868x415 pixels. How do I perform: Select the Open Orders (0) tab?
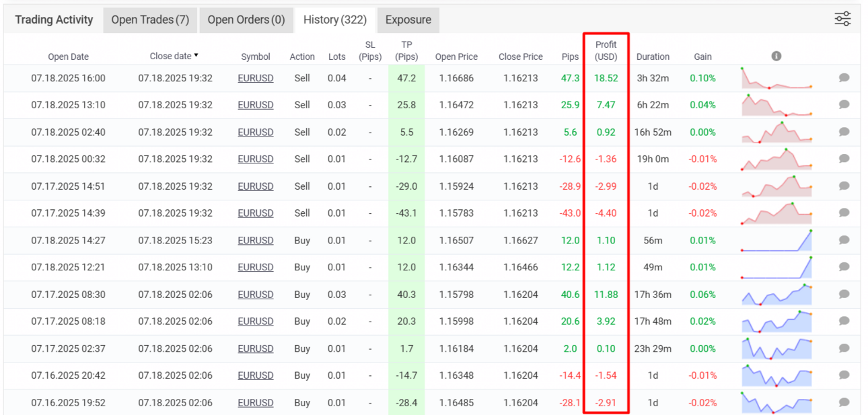[246, 20]
